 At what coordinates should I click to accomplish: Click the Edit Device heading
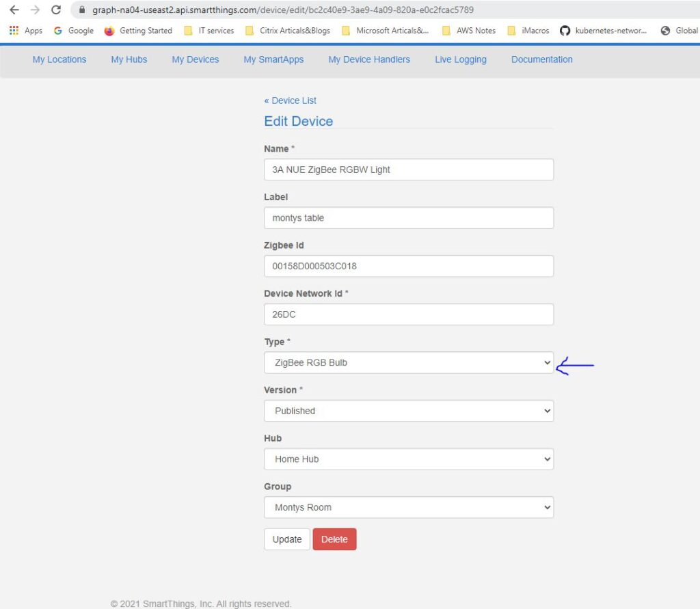coord(299,122)
